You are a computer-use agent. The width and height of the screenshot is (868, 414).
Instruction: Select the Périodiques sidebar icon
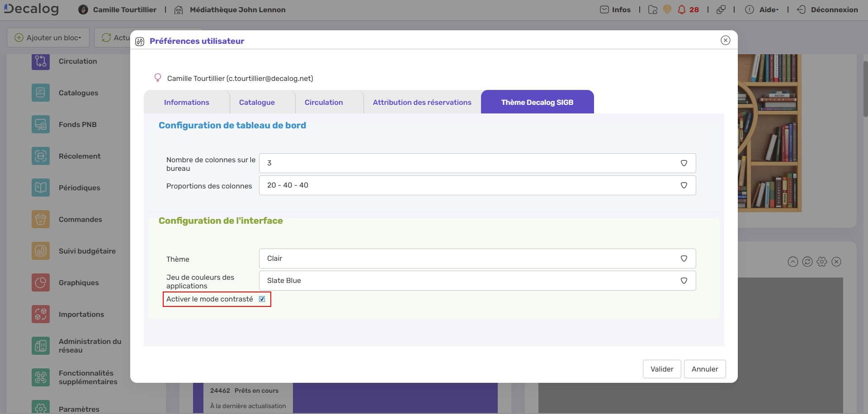pyautogui.click(x=40, y=188)
